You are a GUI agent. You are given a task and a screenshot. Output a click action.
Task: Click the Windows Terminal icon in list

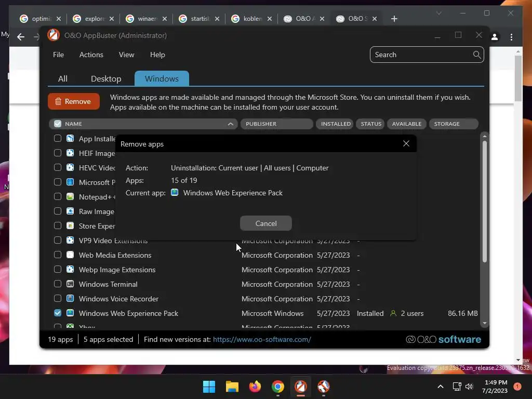coord(70,284)
